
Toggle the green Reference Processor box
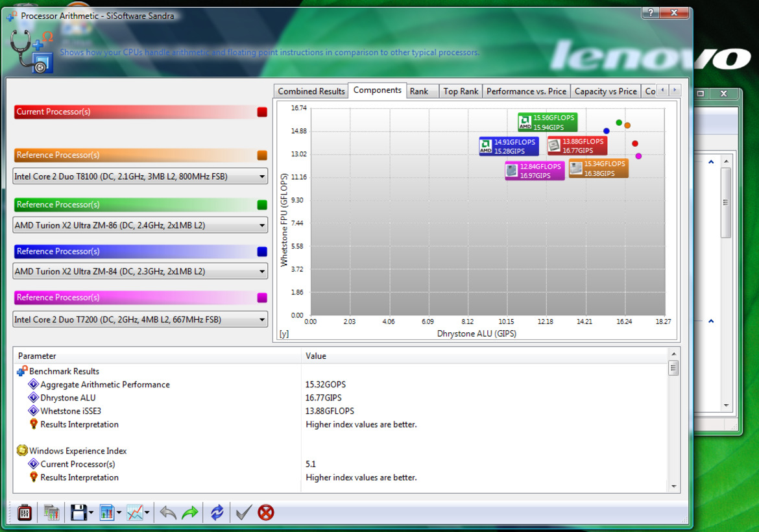262,205
